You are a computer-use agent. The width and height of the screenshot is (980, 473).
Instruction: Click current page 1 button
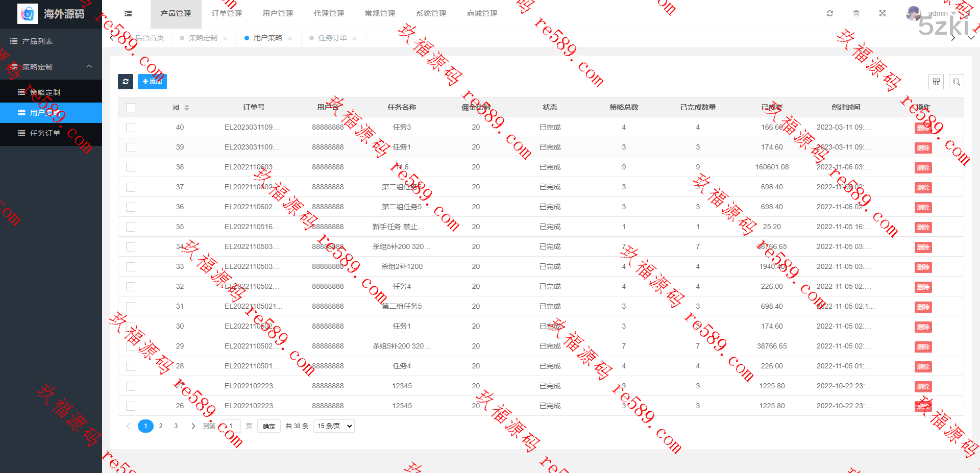[x=145, y=426]
